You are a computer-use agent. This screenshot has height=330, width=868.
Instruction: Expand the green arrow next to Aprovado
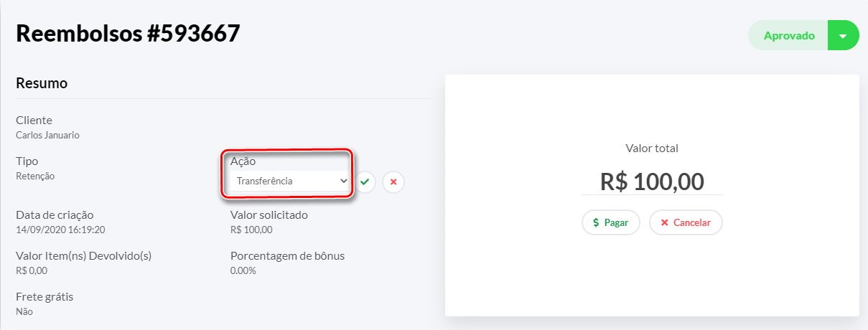pyautogui.click(x=844, y=35)
